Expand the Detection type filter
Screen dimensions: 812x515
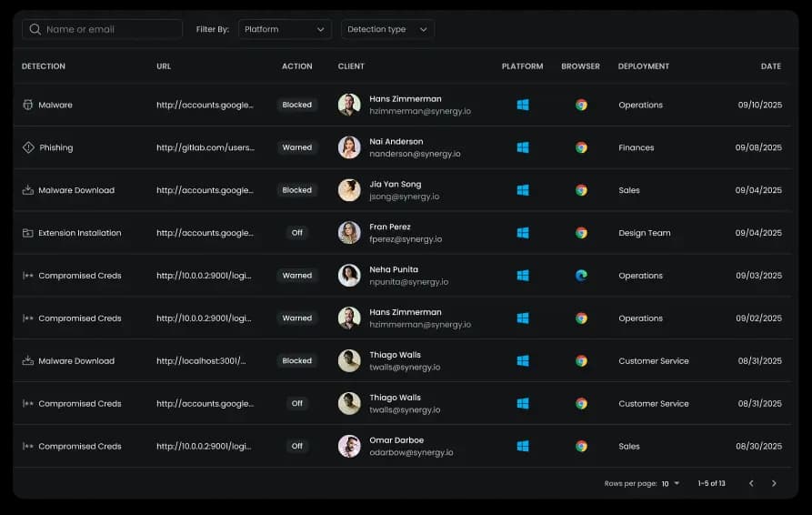387,29
